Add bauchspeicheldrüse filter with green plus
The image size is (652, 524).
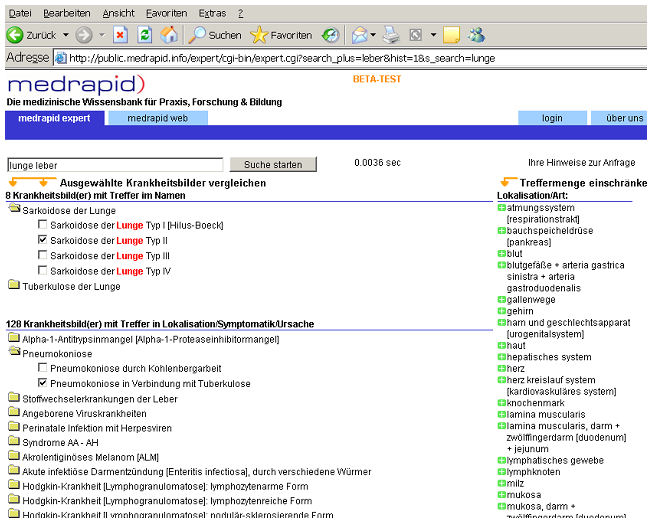501,230
